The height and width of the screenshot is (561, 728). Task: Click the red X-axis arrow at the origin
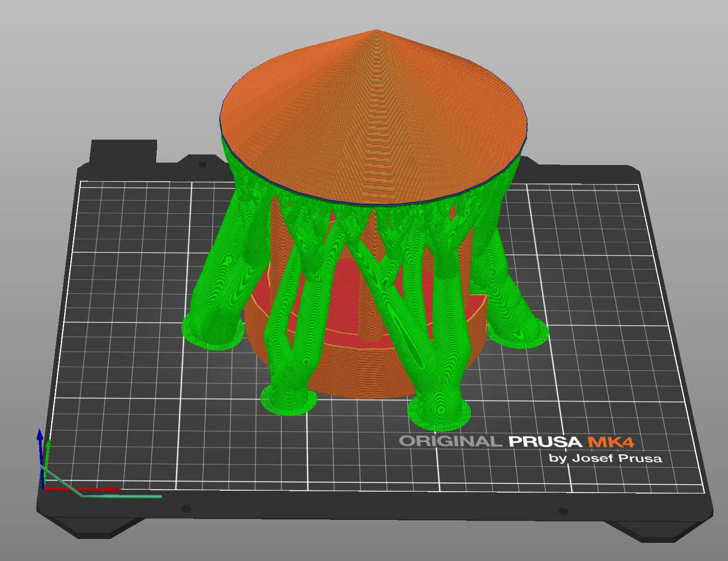pyautogui.click(x=80, y=489)
